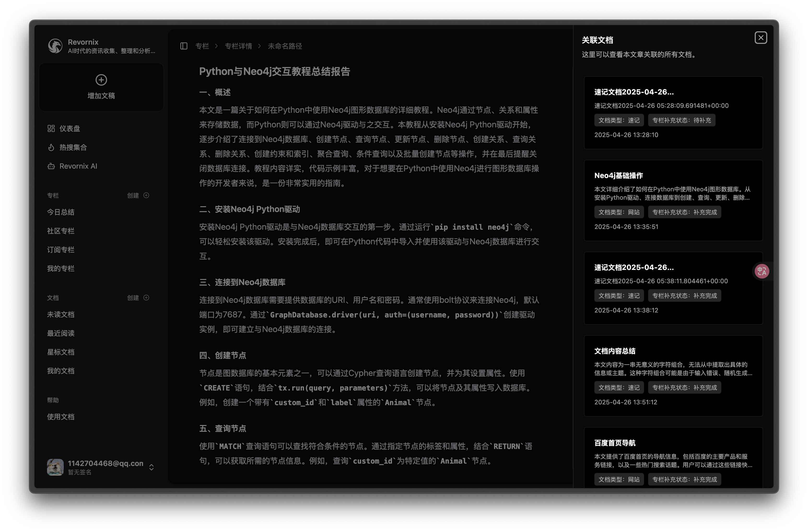Click 文档类型: 速记 tag on 文档内容总结
This screenshot has width=808, height=532.
[619, 388]
